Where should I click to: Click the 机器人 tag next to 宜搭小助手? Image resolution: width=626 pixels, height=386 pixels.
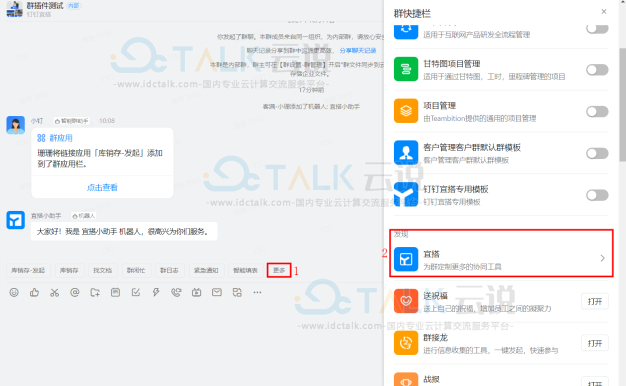click(x=84, y=216)
